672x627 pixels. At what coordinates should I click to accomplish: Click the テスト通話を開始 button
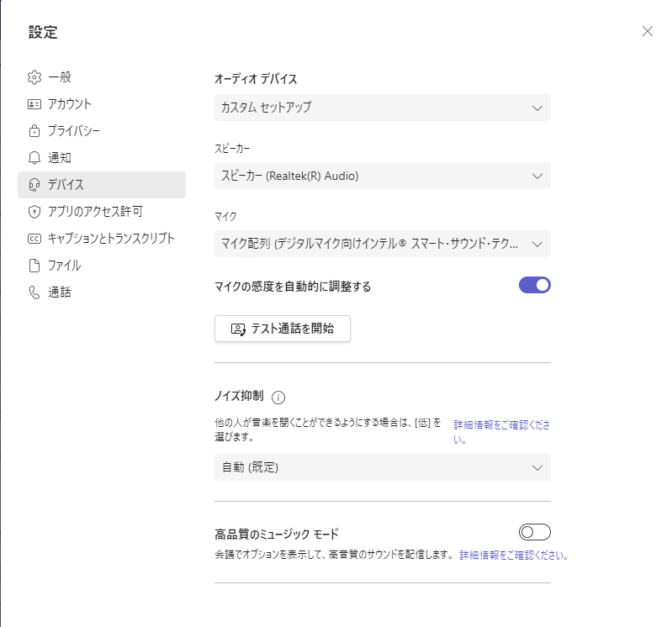pyautogui.click(x=283, y=329)
